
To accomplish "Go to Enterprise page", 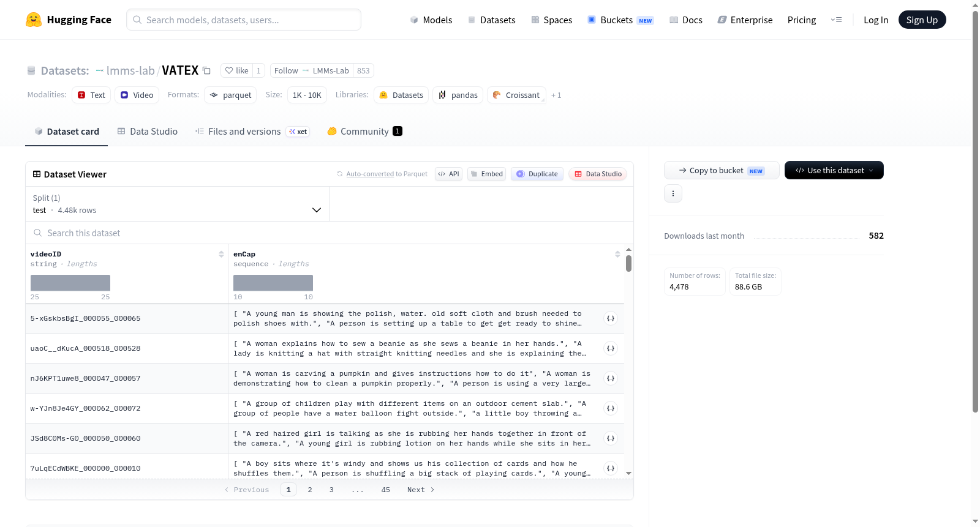I will click(745, 20).
